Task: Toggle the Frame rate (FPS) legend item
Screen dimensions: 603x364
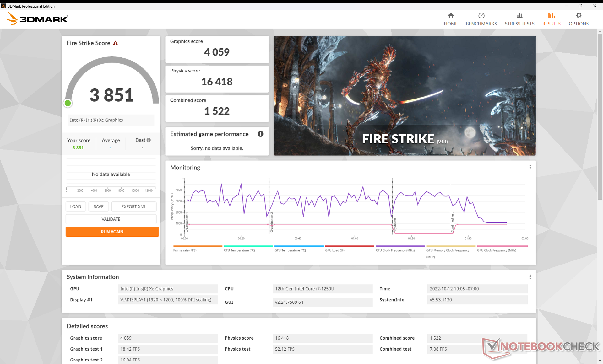Action: 185,250
